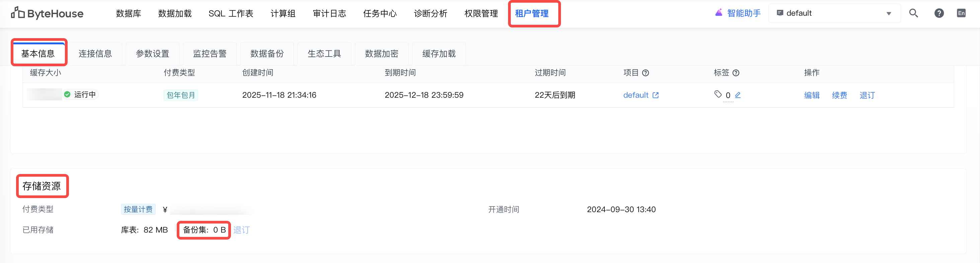Image resolution: width=980 pixels, height=263 pixels.
Task: Open the 数据备份 tab
Action: coord(267,54)
